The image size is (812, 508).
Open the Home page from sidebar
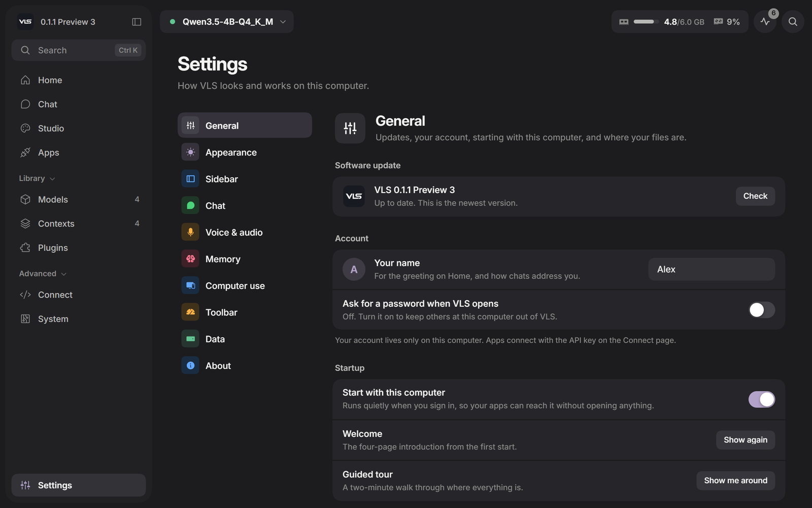point(79,80)
